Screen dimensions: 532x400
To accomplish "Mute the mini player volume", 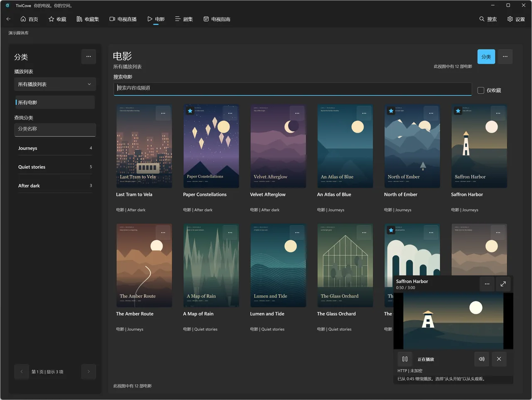I will [482, 359].
